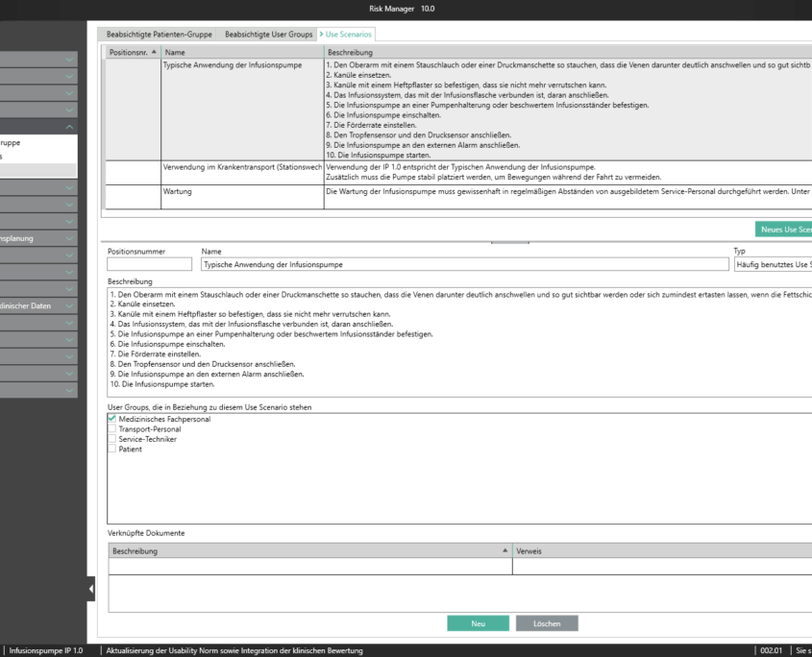Screen dimensions: 812x657
Task: Tick the Patient checkbox
Action: pos(112,449)
